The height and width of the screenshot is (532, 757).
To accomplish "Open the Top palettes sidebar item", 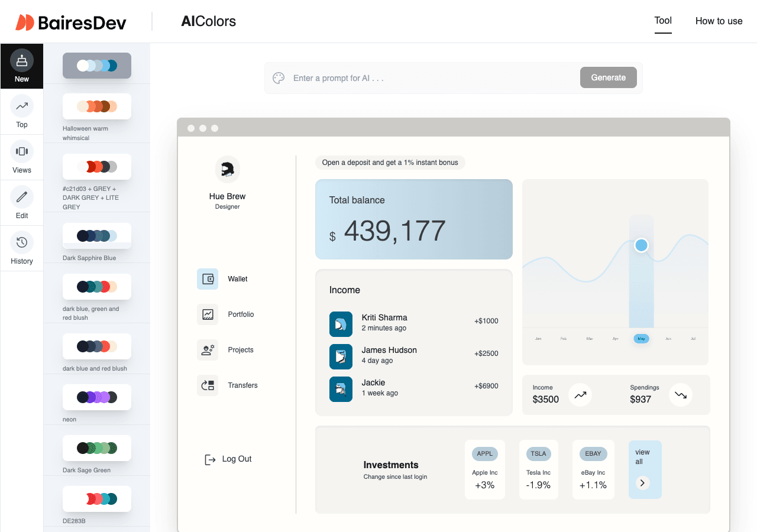I will (22, 112).
